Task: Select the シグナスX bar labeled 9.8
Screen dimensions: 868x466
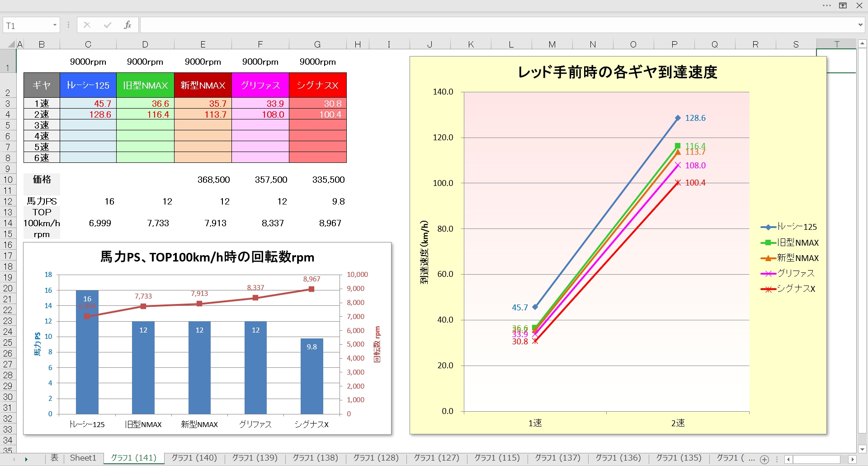Action: tap(312, 376)
